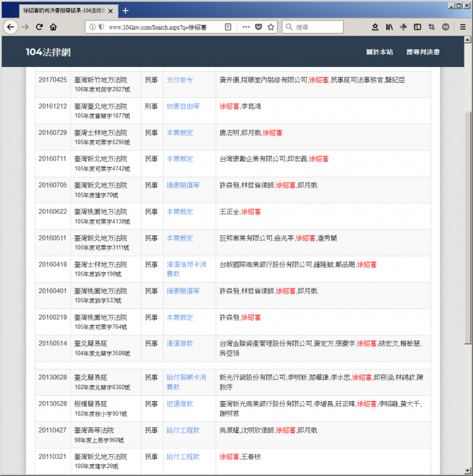Click the forward navigation arrow

point(25,27)
